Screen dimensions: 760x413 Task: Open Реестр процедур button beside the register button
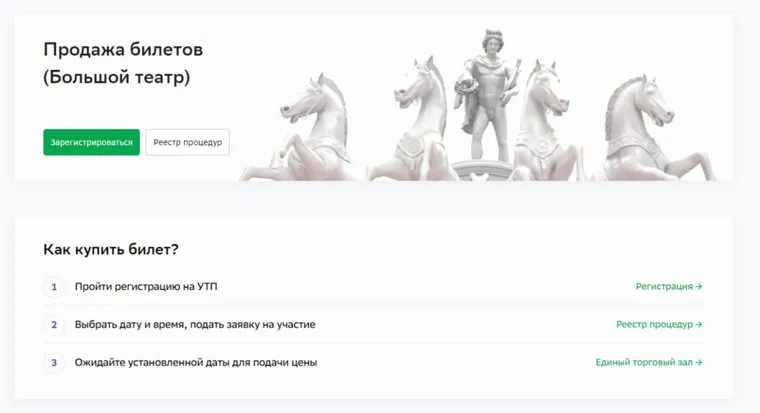tap(188, 142)
